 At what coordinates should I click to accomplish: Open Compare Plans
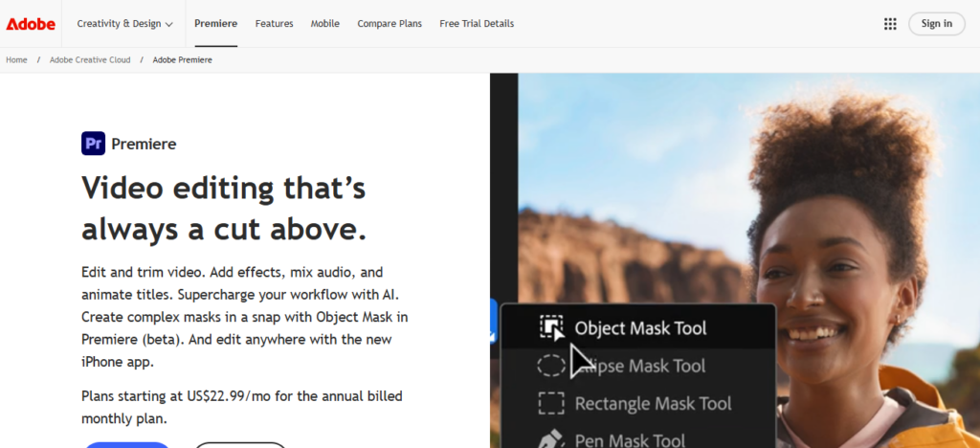click(390, 24)
